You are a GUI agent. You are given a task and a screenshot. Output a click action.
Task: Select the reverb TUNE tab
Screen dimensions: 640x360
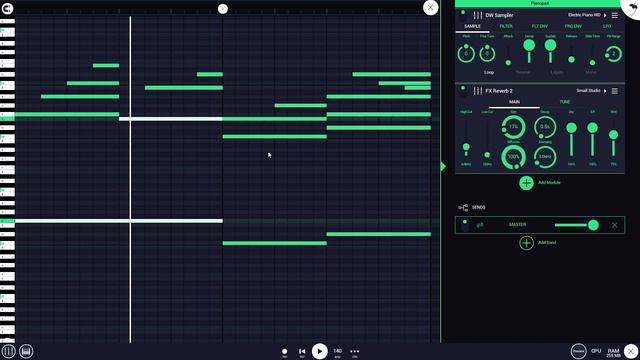(x=565, y=102)
